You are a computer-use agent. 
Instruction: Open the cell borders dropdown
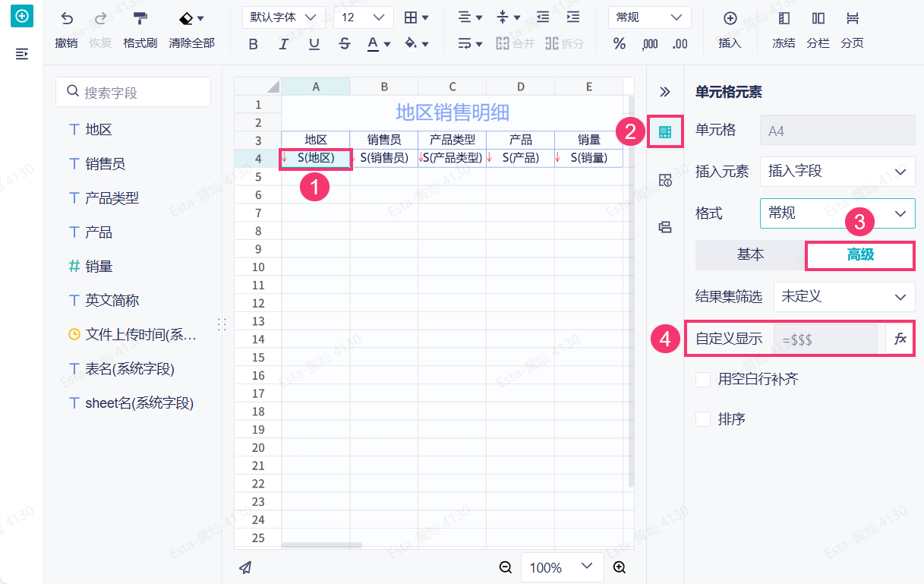pyautogui.click(x=417, y=17)
